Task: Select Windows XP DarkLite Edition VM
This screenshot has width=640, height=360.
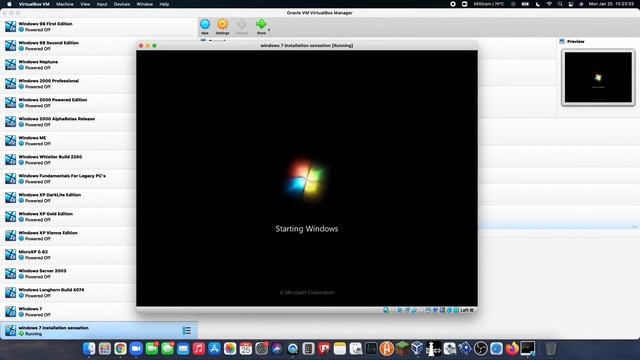Action: [99, 197]
